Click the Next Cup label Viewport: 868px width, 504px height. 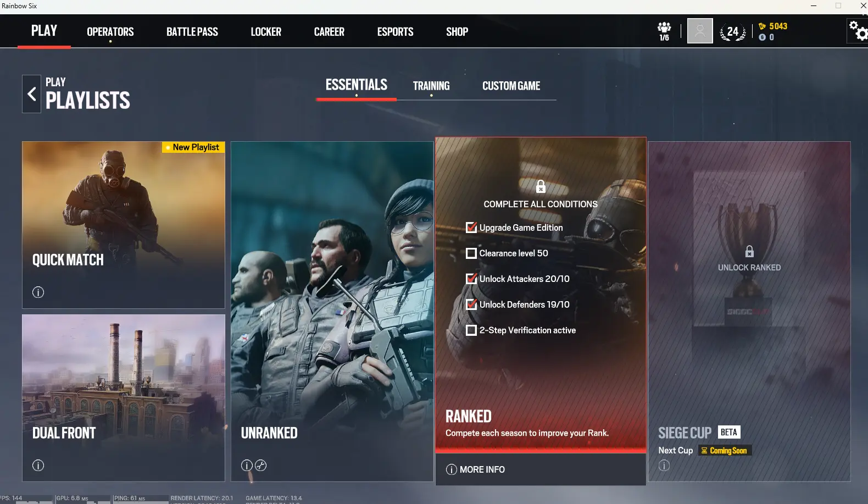[x=676, y=451]
